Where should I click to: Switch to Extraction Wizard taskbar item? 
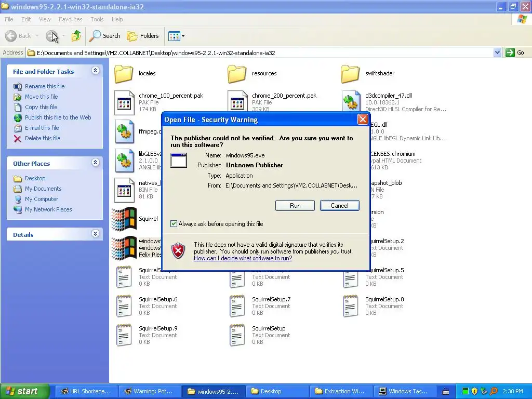[341, 391]
